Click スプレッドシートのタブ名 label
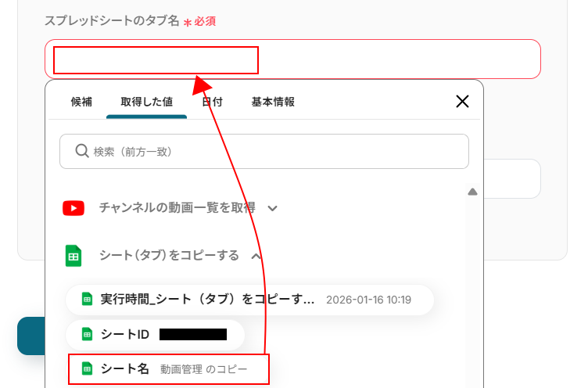 (112, 20)
